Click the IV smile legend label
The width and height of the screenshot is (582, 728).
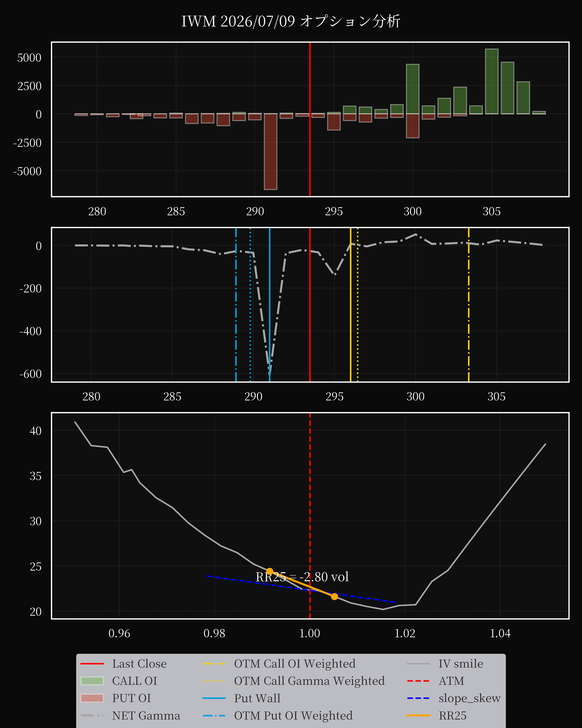pos(461,664)
